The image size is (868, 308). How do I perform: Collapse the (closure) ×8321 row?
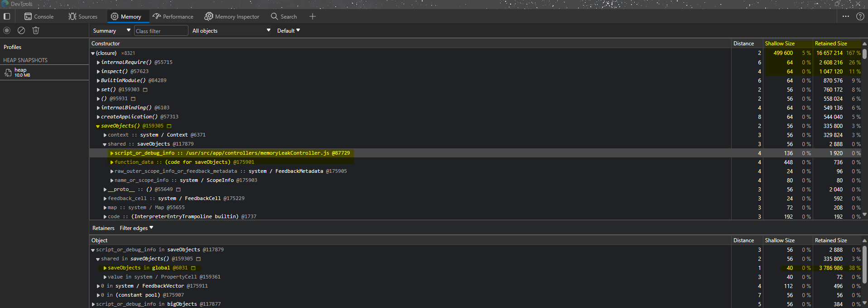point(93,54)
